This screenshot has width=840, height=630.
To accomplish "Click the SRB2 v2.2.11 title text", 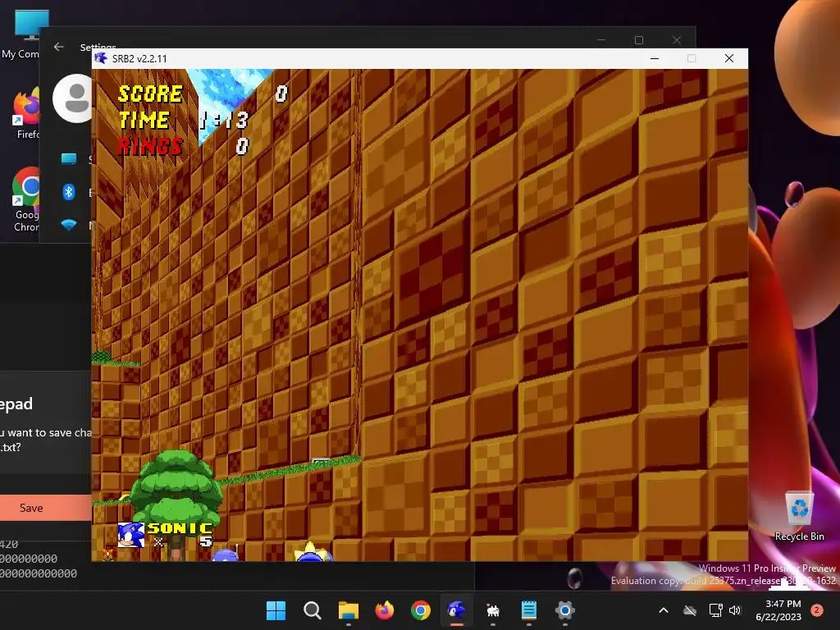I will (139, 59).
